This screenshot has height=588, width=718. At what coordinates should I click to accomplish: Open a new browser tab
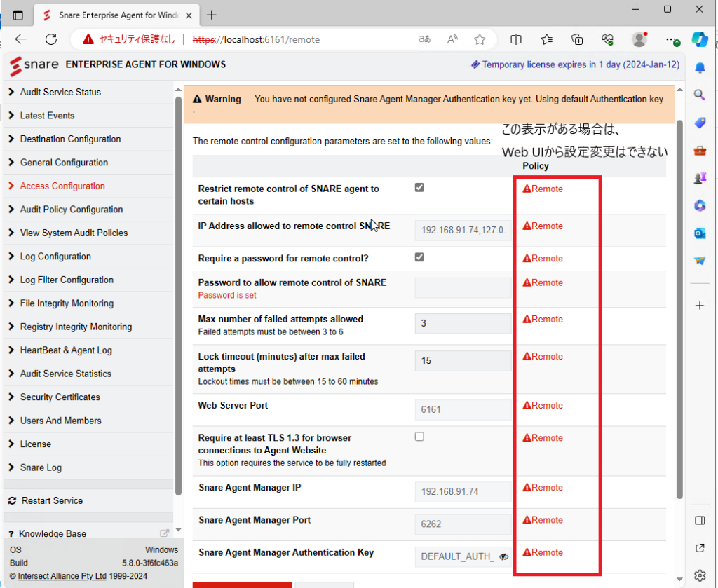click(212, 15)
